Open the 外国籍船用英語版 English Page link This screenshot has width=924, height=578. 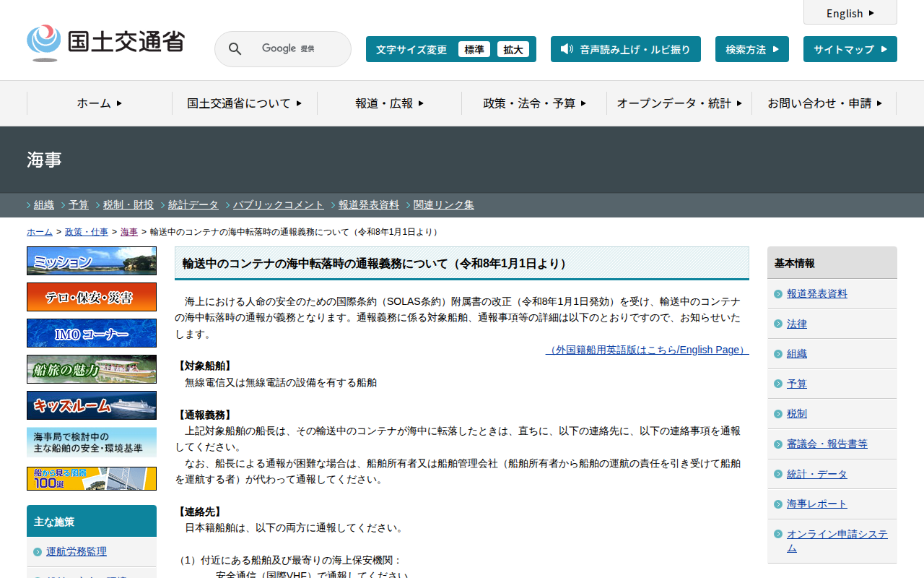click(647, 350)
